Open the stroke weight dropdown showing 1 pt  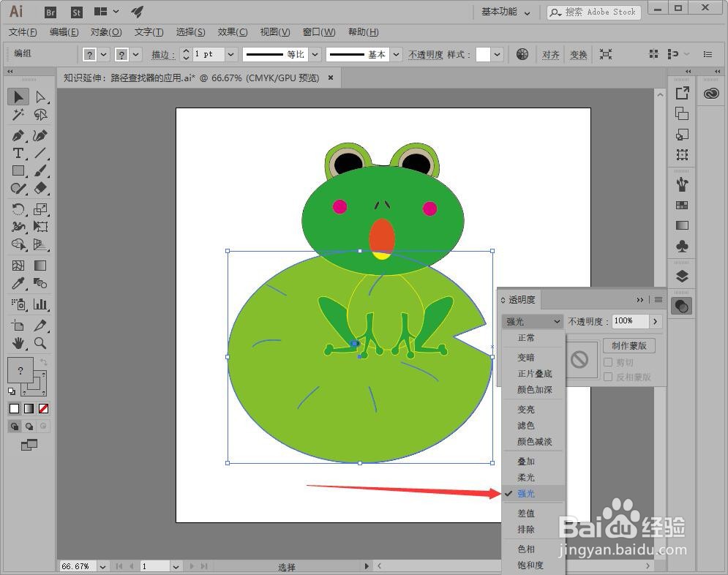[x=229, y=53]
